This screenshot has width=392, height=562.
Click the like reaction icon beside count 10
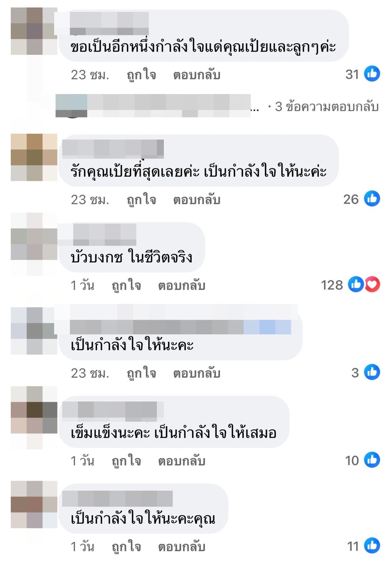[372, 460]
